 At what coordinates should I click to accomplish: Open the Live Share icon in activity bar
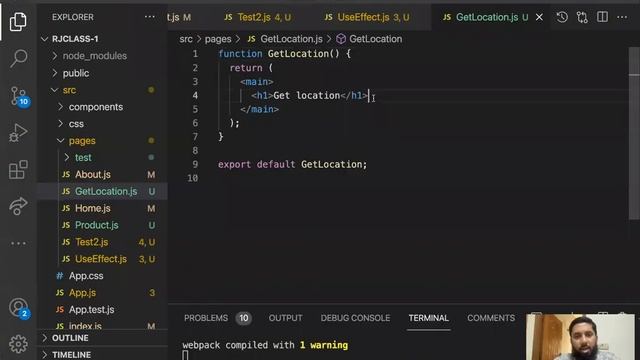pos(18,206)
